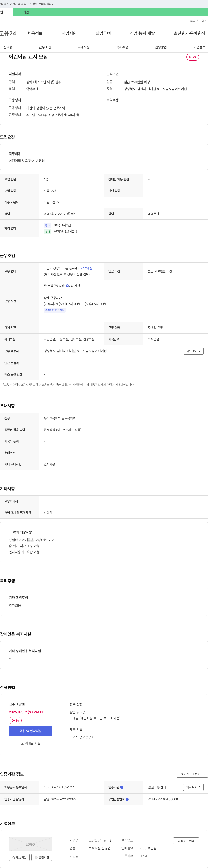Click the 이메일 지원 button
Image resolution: width=208 pixels, height=868 pixels.
(x=30, y=743)
